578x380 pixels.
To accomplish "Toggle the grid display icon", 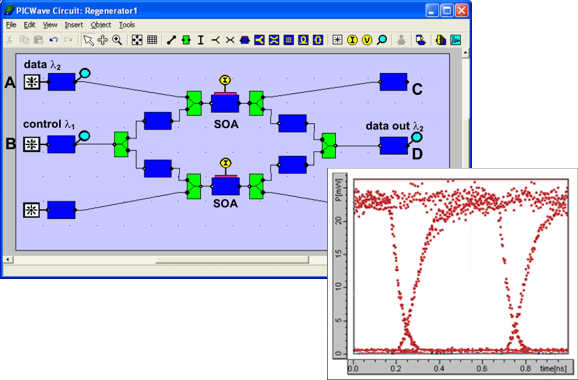I will click(x=152, y=40).
